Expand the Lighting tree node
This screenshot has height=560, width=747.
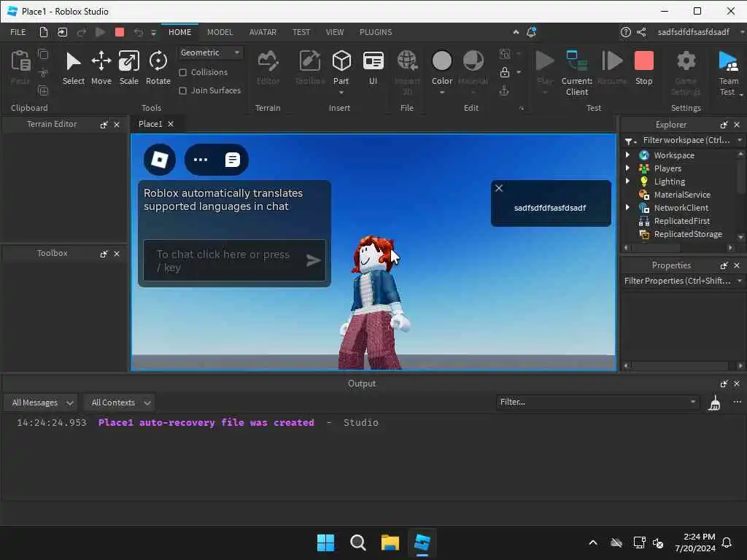(x=627, y=181)
